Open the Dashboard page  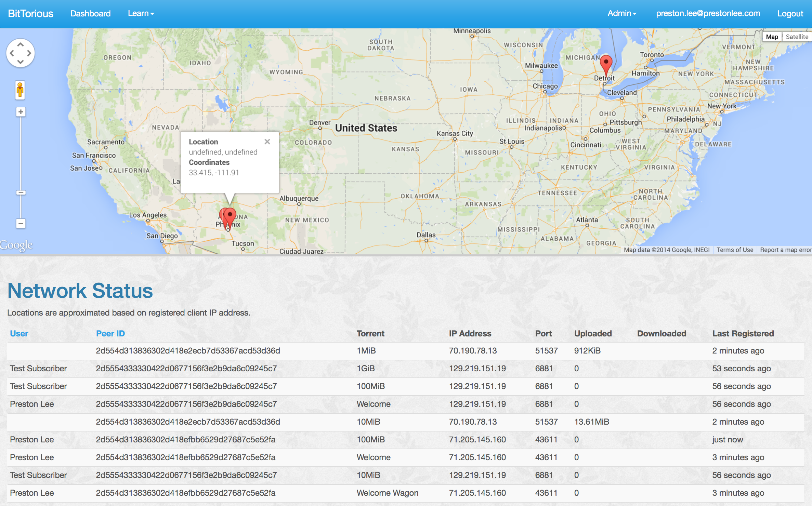click(90, 13)
